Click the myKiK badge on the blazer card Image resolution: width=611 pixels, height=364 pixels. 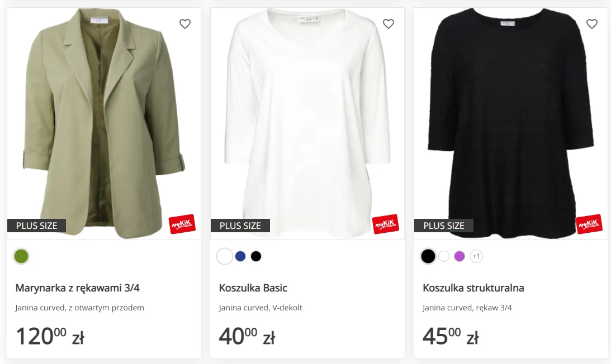click(x=182, y=223)
